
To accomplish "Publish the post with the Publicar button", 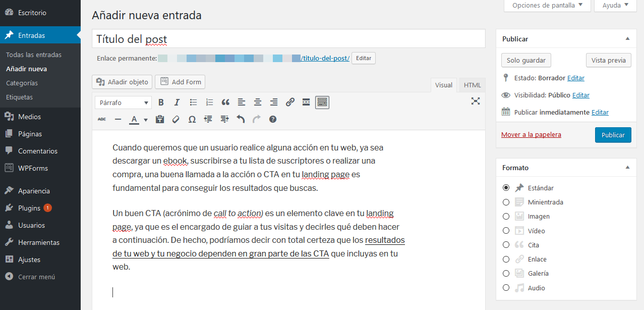I will [x=613, y=135].
